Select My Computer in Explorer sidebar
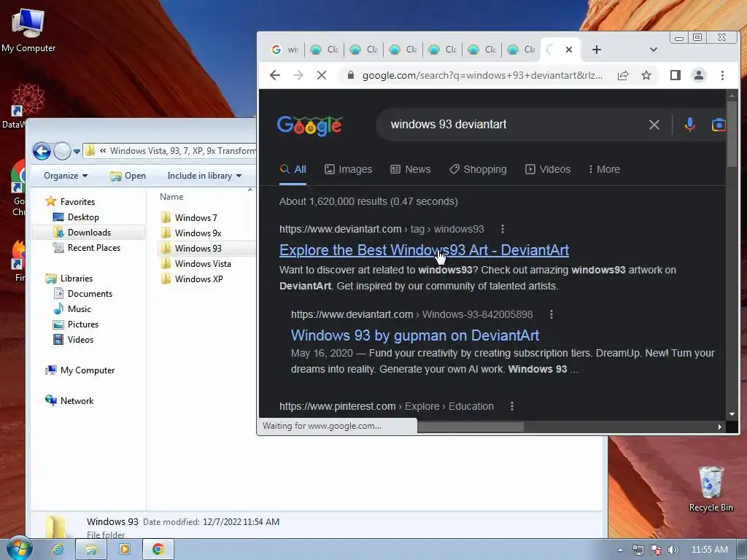Screen dimensions: 747x560 point(88,370)
